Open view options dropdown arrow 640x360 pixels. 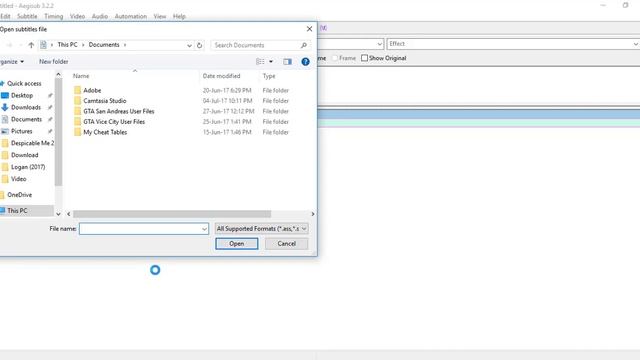point(271,62)
